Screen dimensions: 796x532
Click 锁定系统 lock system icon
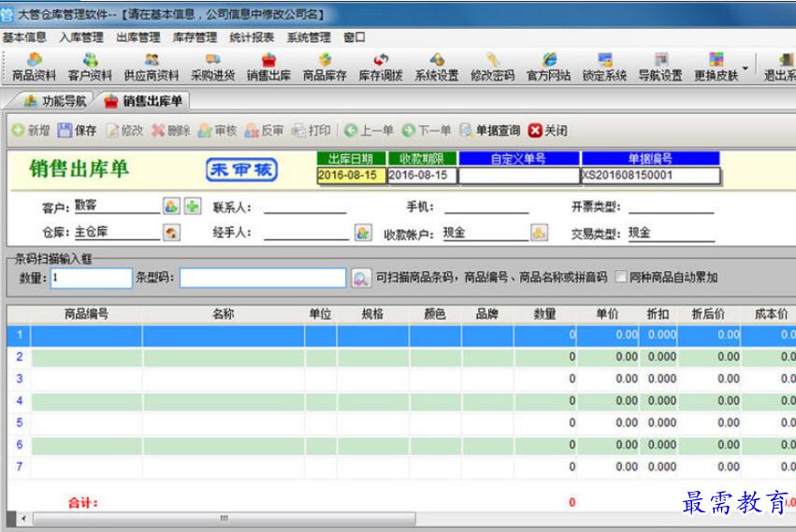[x=604, y=67]
